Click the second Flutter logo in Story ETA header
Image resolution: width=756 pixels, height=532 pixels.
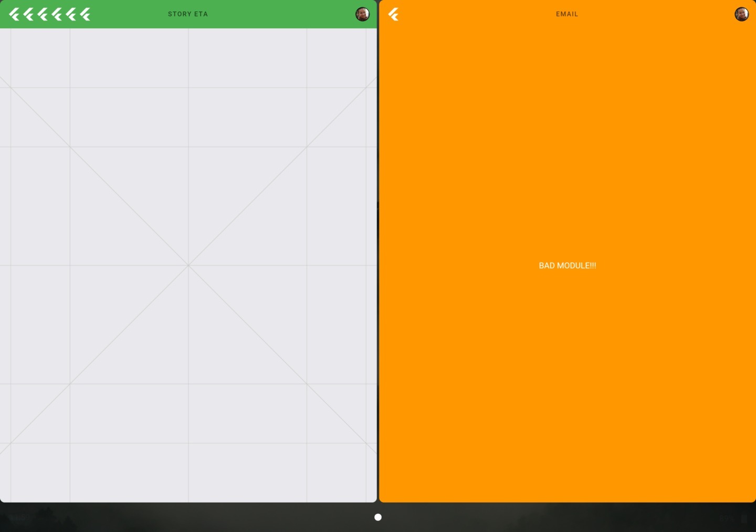[28, 14]
